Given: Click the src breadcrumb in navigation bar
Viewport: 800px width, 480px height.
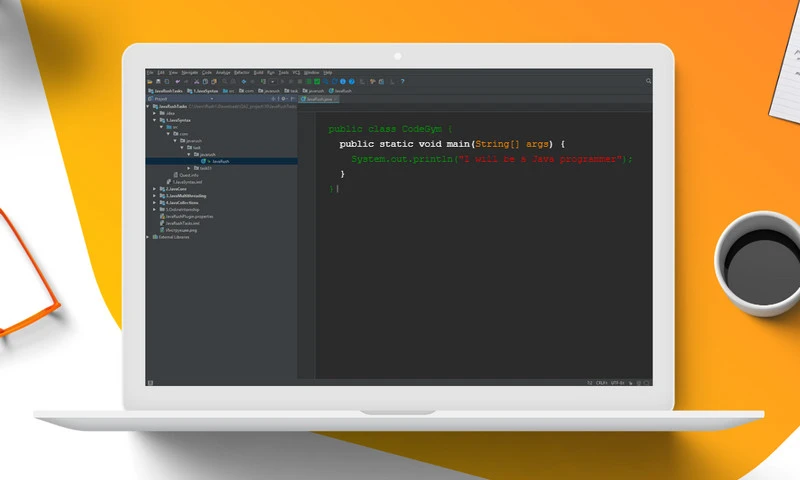Looking at the screenshot, I should 229,91.
